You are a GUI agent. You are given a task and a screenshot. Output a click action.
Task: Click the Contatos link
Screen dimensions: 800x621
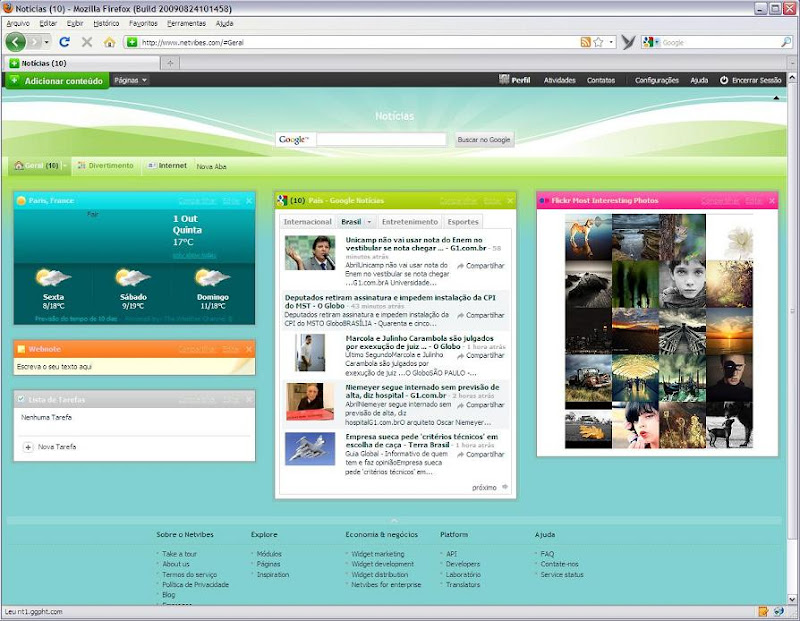point(601,80)
